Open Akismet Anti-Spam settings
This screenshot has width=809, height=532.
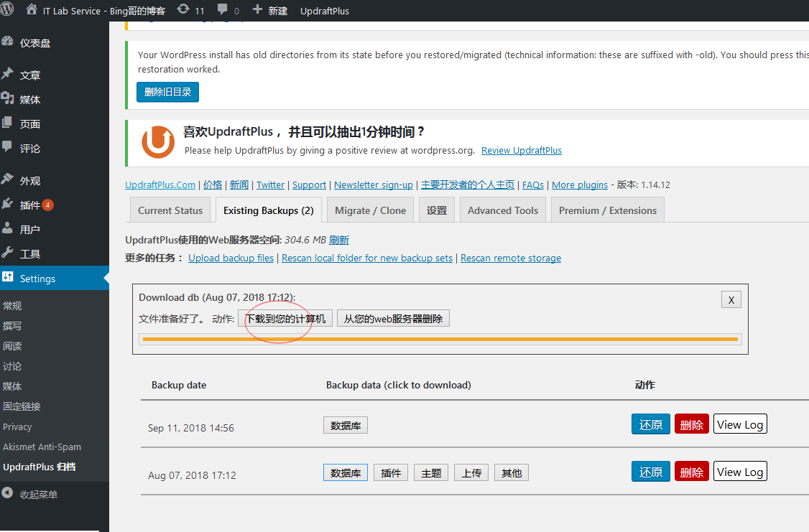tap(42, 447)
